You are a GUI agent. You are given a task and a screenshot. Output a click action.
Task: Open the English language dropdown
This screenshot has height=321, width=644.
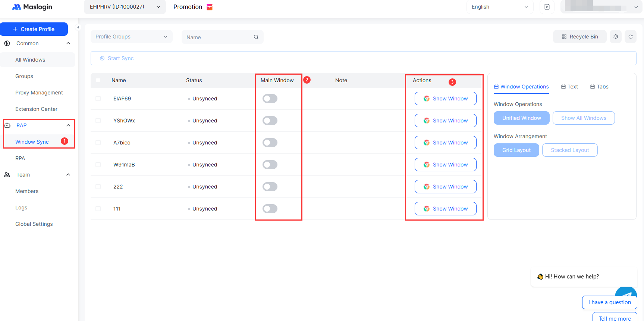(499, 7)
